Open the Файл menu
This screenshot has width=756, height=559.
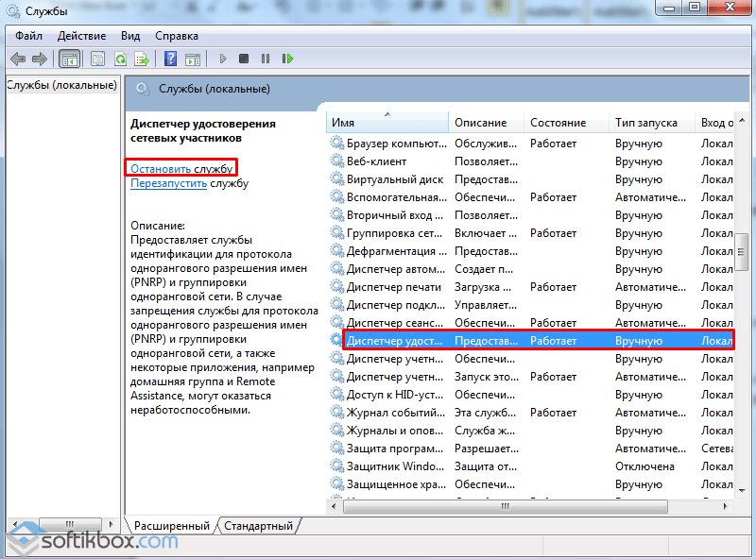click(28, 36)
